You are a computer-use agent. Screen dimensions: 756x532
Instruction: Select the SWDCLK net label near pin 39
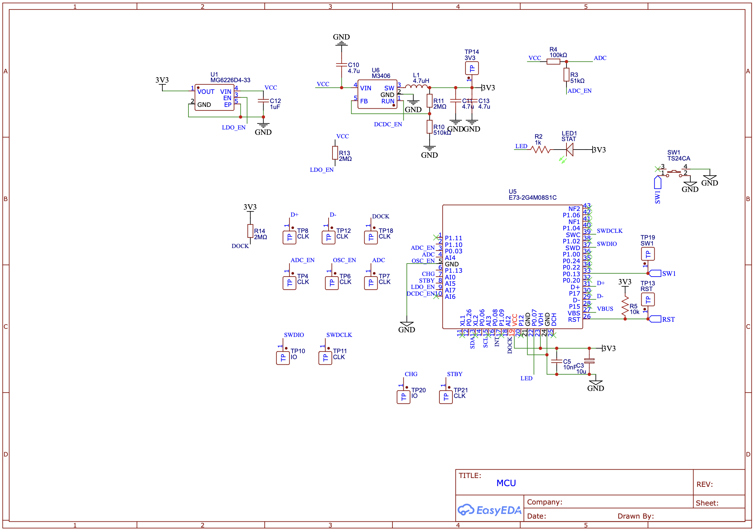(x=609, y=231)
